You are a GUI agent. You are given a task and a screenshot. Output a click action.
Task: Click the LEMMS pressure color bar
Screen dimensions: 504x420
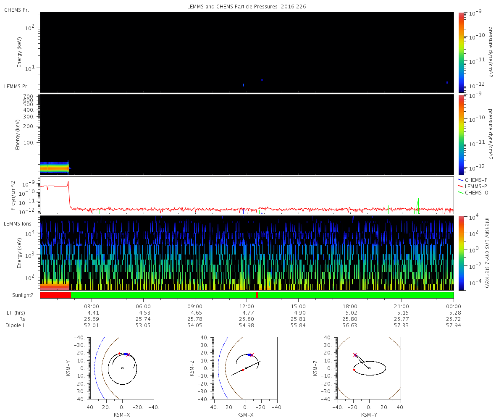coord(461,134)
